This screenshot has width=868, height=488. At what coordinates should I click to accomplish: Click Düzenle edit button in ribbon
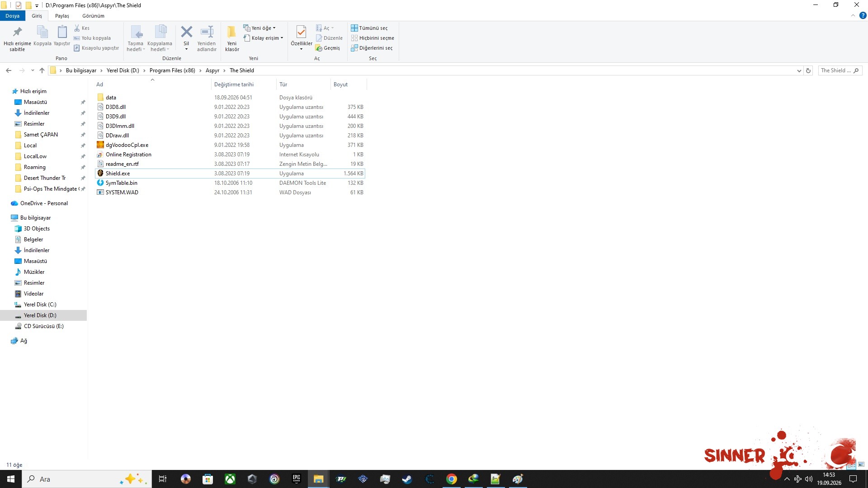[329, 38]
